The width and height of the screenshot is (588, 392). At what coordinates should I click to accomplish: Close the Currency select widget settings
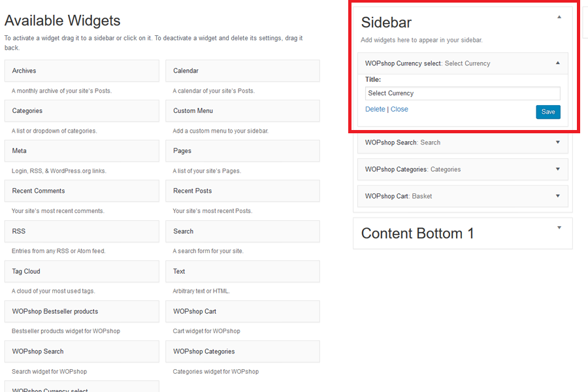(x=399, y=109)
